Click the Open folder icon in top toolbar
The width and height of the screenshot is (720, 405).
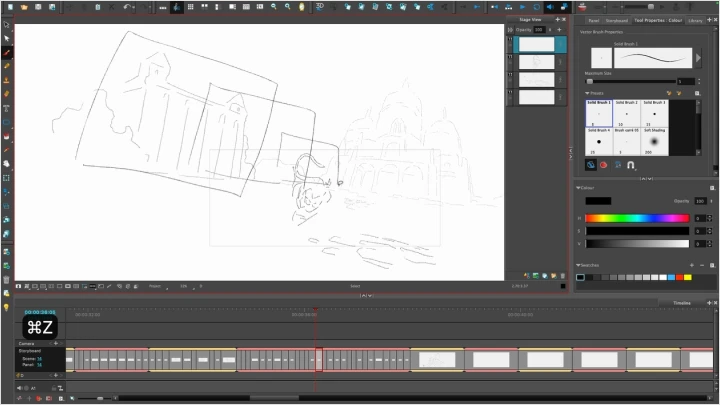click(23, 7)
